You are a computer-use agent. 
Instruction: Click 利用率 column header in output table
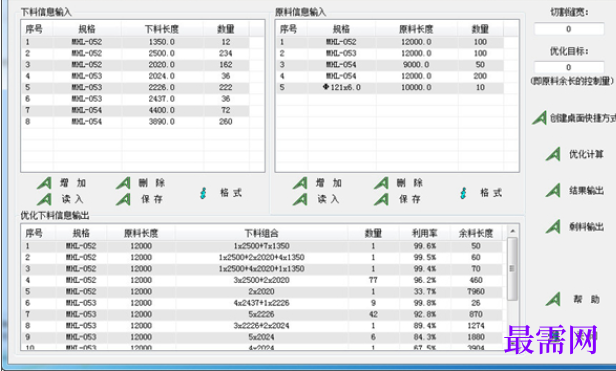click(x=425, y=233)
